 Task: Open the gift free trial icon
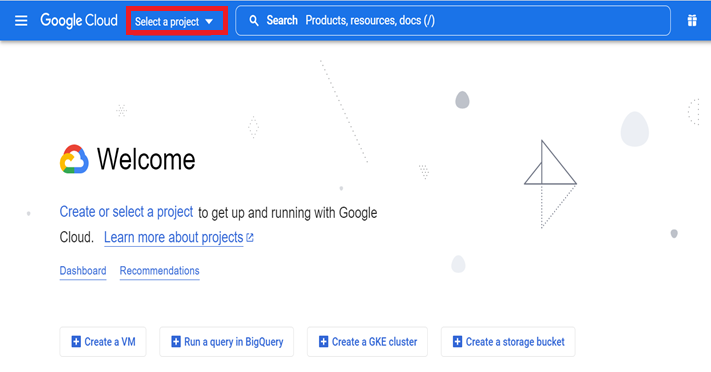click(x=692, y=20)
